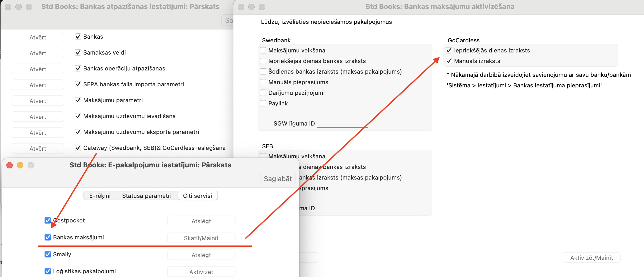Switch to Statusa parametri tab

click(147, 196)
